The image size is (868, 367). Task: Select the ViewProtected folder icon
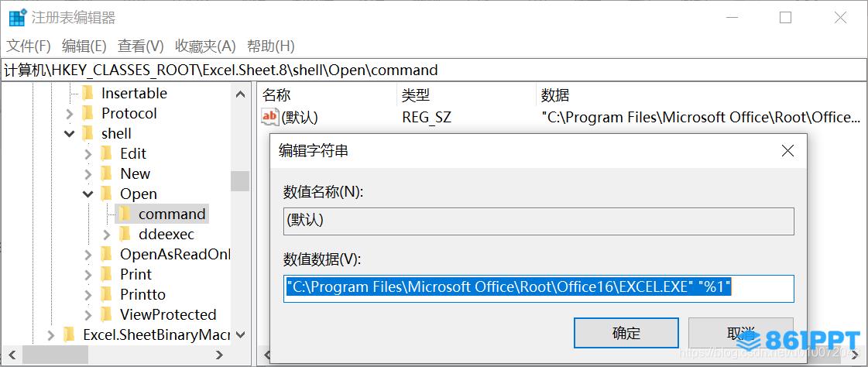[106, 314]
